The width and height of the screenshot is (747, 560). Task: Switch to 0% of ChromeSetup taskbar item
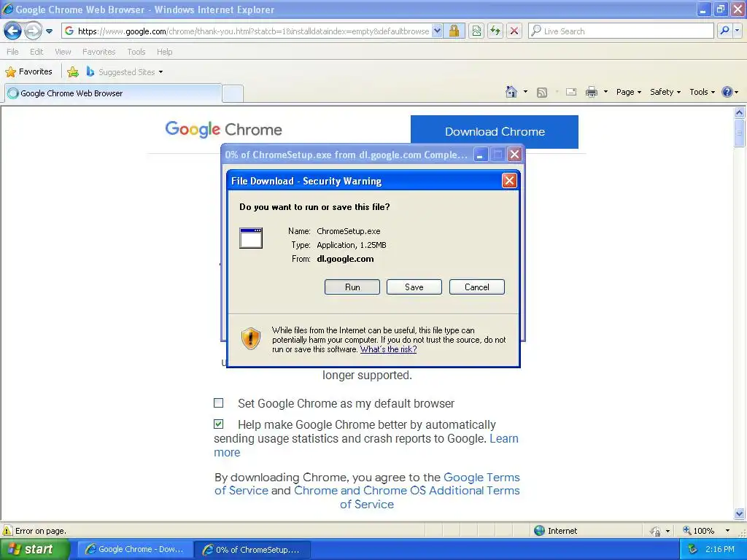tap(252, 550)
